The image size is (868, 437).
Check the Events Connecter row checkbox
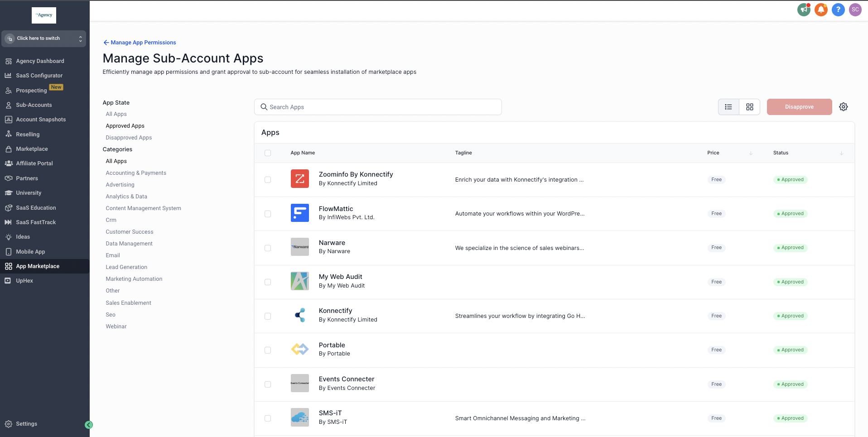(268, 384)
